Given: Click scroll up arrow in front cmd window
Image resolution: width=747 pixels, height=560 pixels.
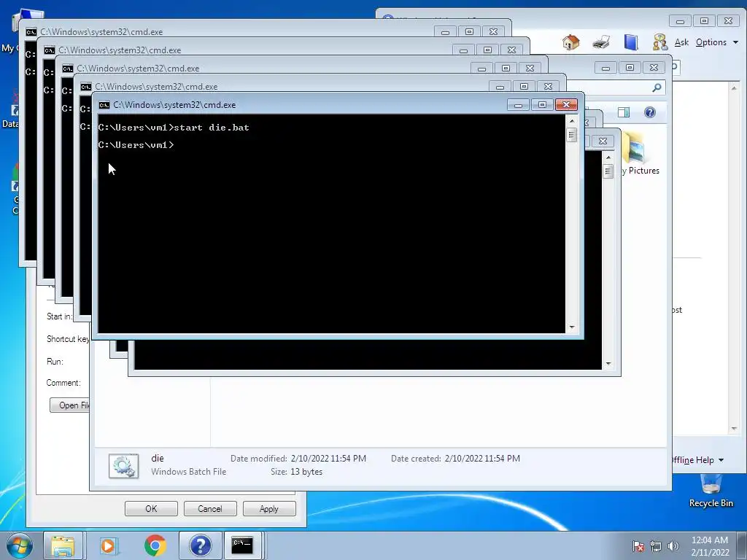Looking at the screenshot, I should (x=572, y=121).
